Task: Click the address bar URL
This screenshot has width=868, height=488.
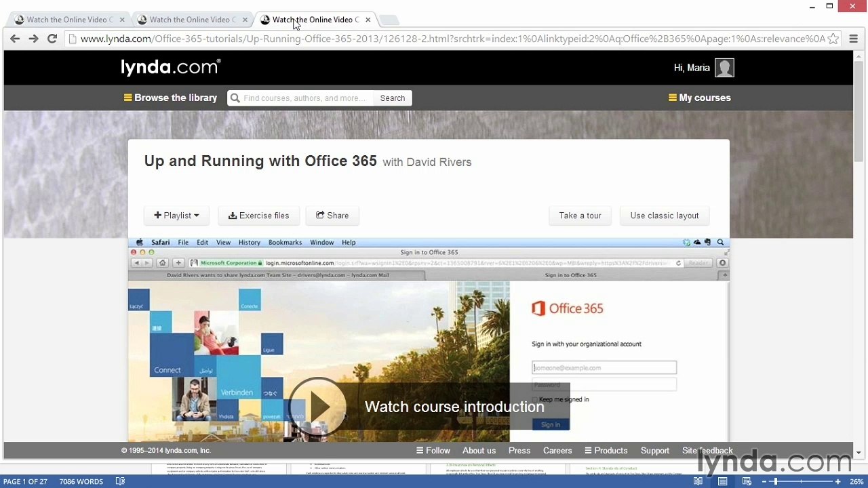Action: [x=453, y=39]
